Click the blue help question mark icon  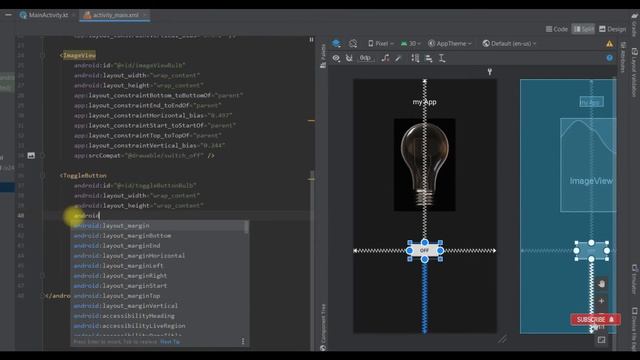609,58
